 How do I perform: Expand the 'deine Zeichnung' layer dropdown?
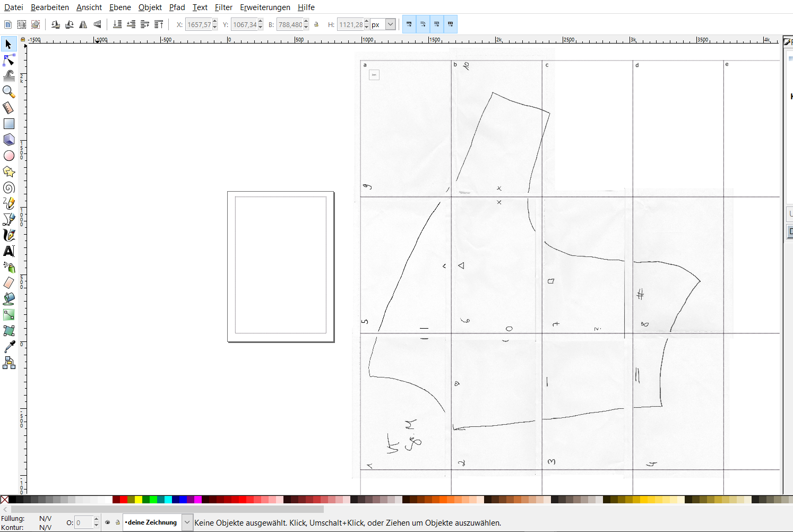(187, 522)
